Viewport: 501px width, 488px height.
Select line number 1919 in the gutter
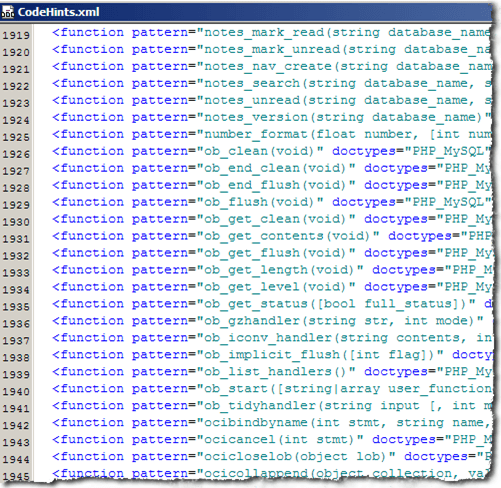(16, 35)
